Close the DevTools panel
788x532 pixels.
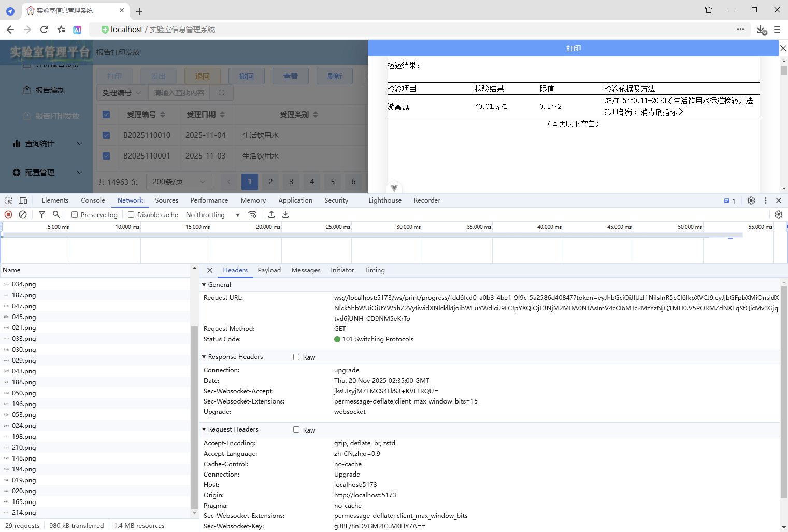pyautogui.click(x=779, y=200)
